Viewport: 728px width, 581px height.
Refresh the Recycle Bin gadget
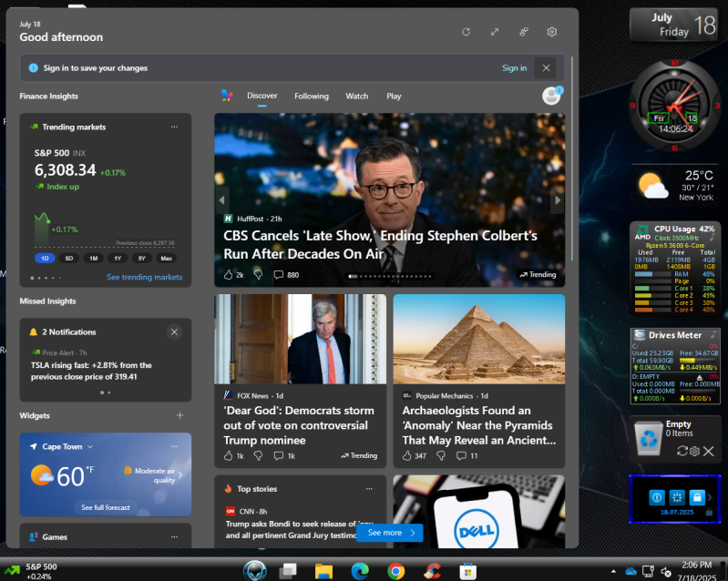click(x=682, y=451)
